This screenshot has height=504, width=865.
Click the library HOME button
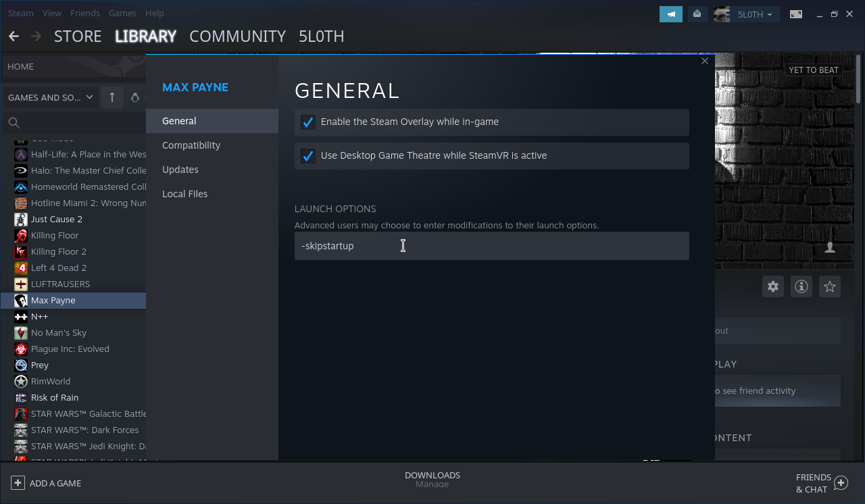[x=21, y=66]
